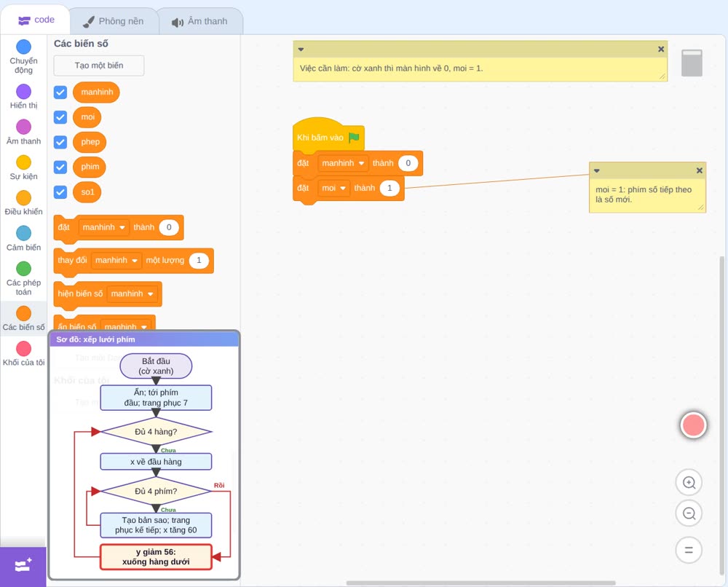Viewport: 728px width, 587px height.
Task: Switch to the Phông nền tab
Action: click(114, 21)
